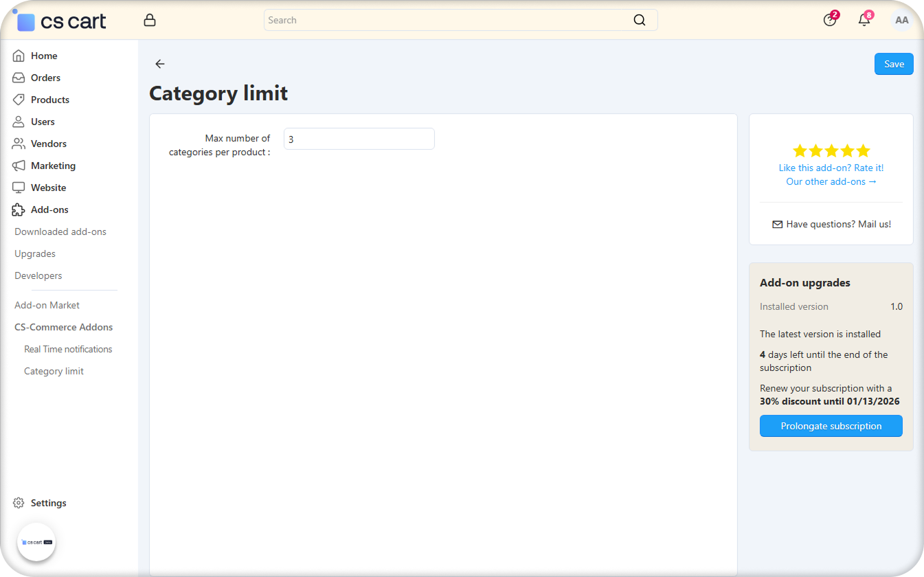Image resolution: width=924 pixels, height=577 pixels.
Task: Open the Orders menu
Action: [45, 78]
